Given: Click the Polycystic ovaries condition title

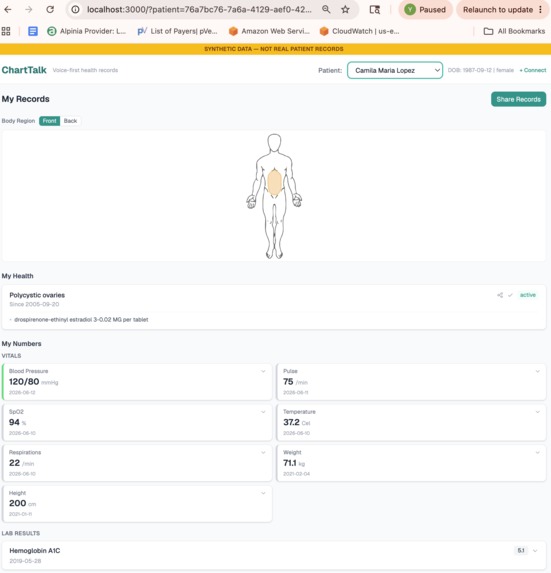Looking at the screenshot, I should [x=37, y=295].
